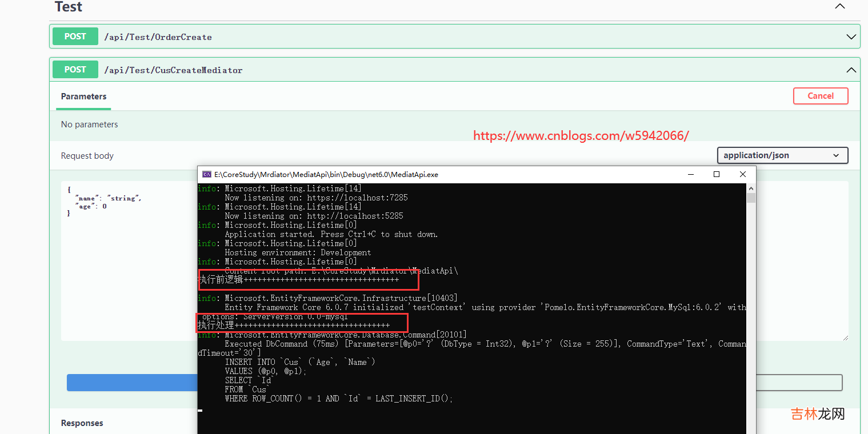Click the console scrollbar up arrow
Image resolution: width=868 pixels, height=434 pixels.
[751, 188]
